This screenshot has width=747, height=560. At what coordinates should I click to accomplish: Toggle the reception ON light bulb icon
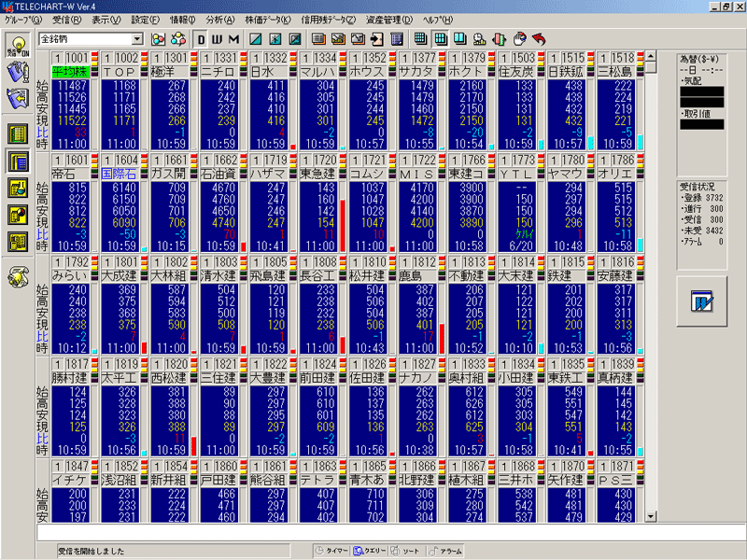tap(18, 46)
